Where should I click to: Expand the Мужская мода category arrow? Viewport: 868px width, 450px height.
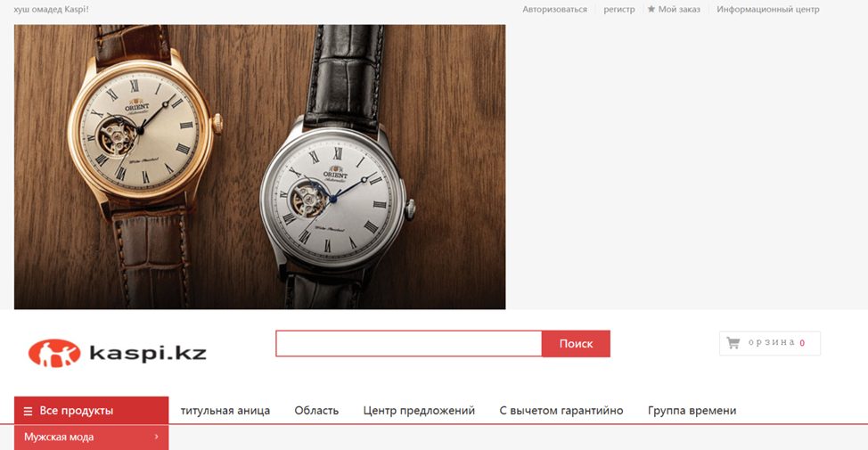pyautogui.click(x=156, y=437)
